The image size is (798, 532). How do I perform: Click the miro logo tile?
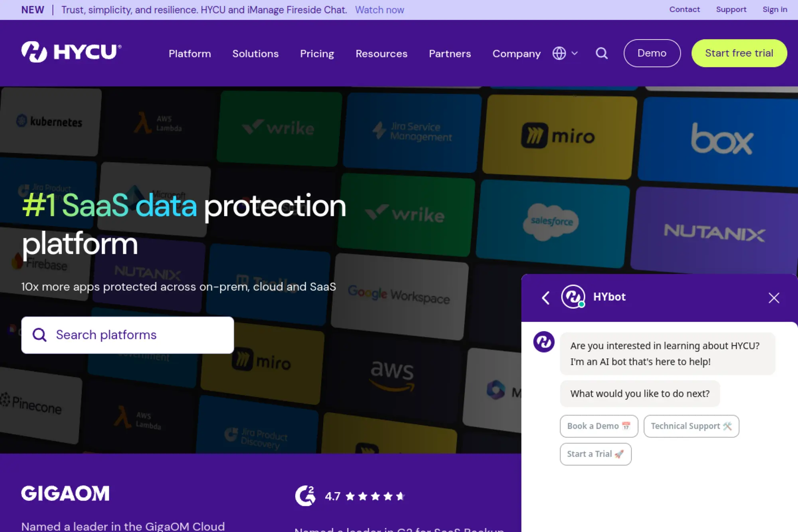pyautogui.click(x=558, y=136)
